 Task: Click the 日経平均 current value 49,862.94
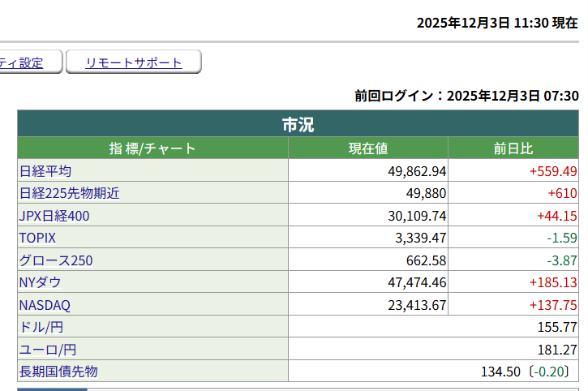pos(418,171)
